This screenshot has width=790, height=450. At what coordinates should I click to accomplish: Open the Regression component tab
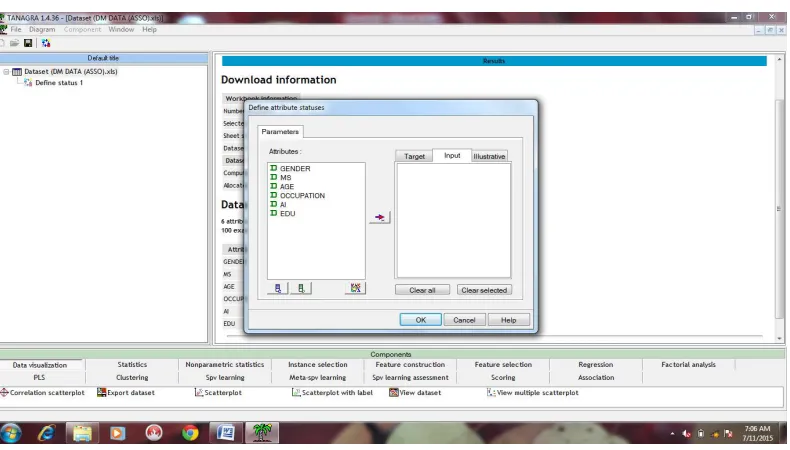596,364
